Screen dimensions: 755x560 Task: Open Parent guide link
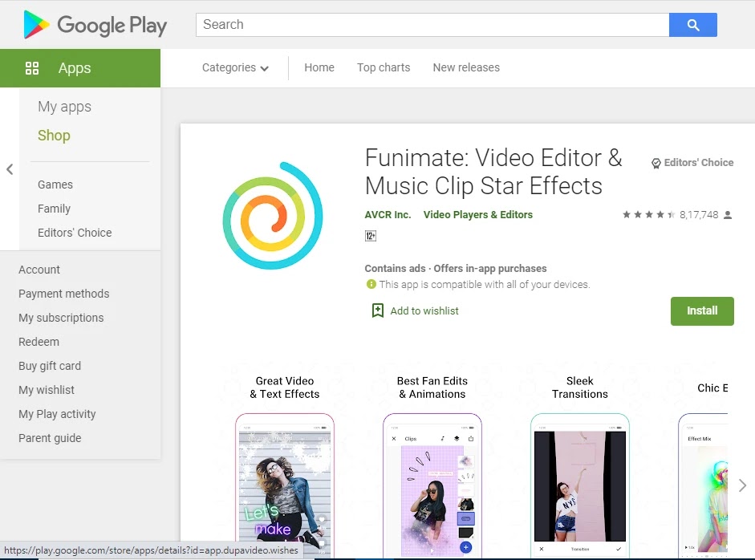tap(50, 438)
